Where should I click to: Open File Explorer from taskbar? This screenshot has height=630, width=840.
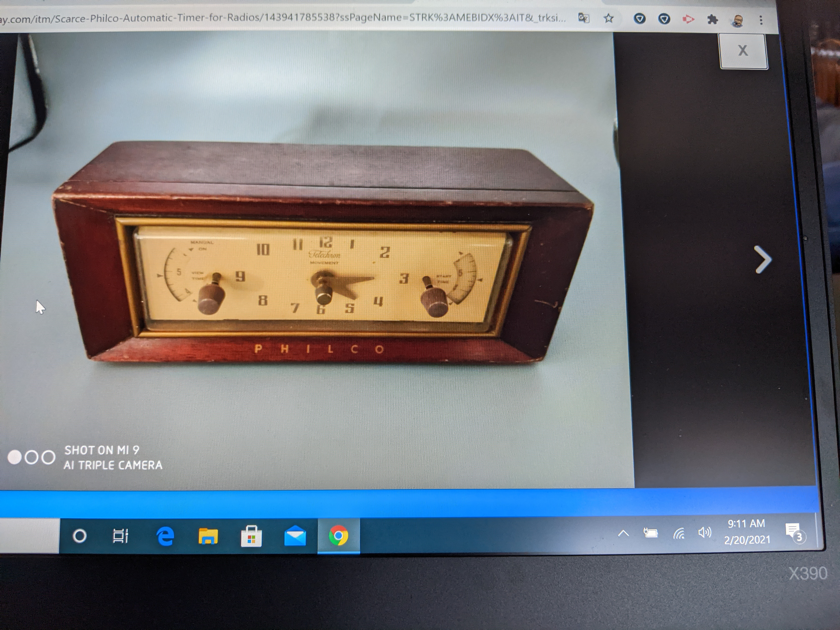pos(208,536)
